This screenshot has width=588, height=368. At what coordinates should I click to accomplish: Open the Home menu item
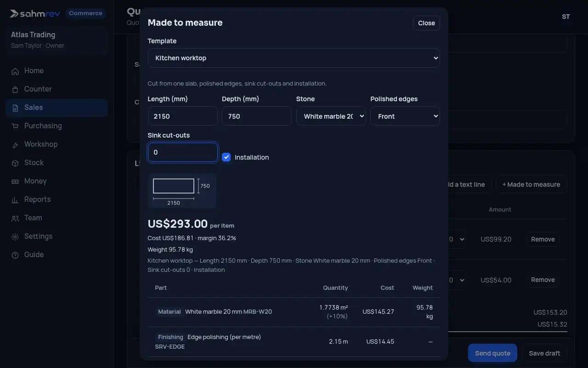[57, 71]
